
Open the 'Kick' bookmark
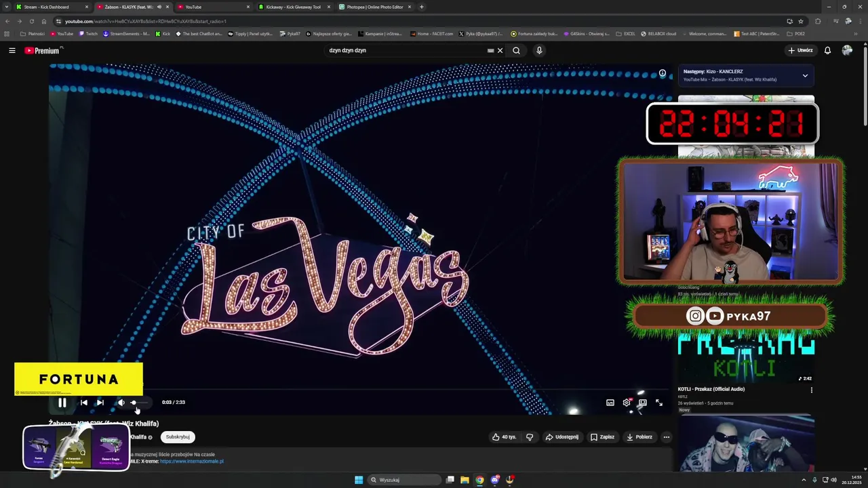point(163,33)
